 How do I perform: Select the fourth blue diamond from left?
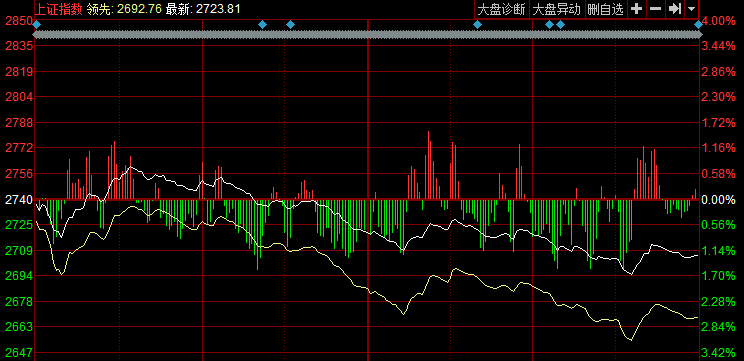pyautogui.click(x=477, y=25)
